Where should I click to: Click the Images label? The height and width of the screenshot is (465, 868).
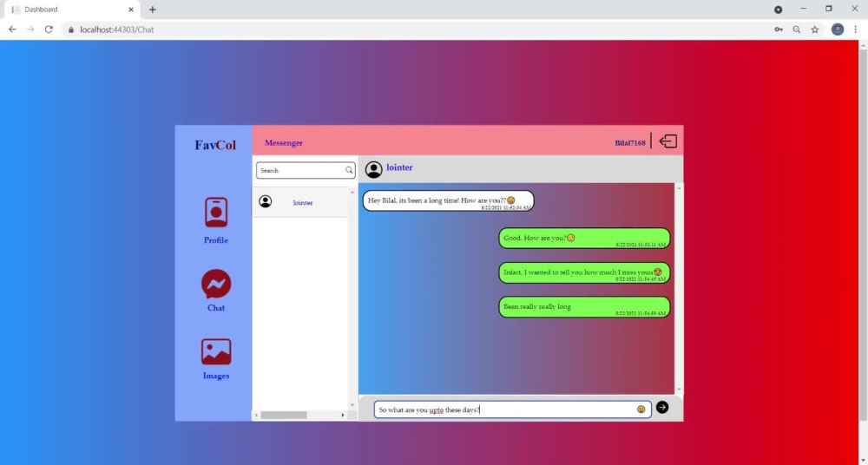(216, 376)
